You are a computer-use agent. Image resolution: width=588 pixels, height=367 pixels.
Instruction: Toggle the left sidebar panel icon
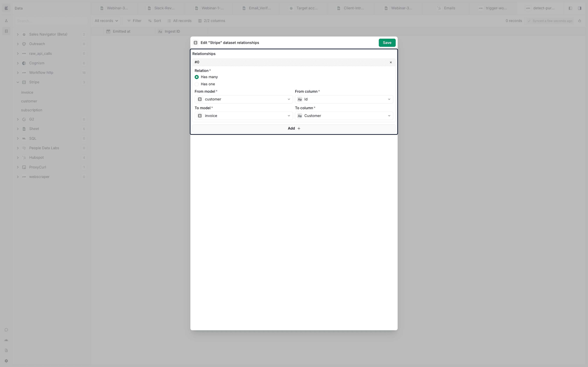(570, 8)
